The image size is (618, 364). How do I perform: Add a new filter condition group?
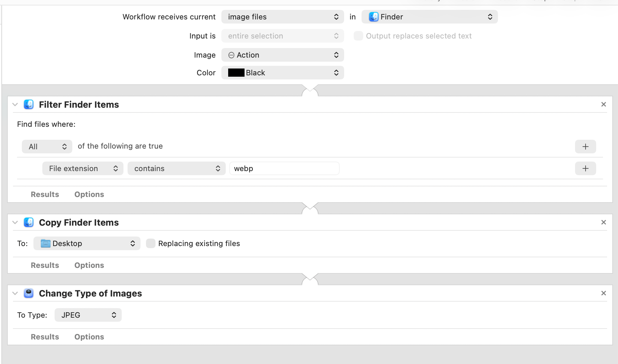click(585, 147)
